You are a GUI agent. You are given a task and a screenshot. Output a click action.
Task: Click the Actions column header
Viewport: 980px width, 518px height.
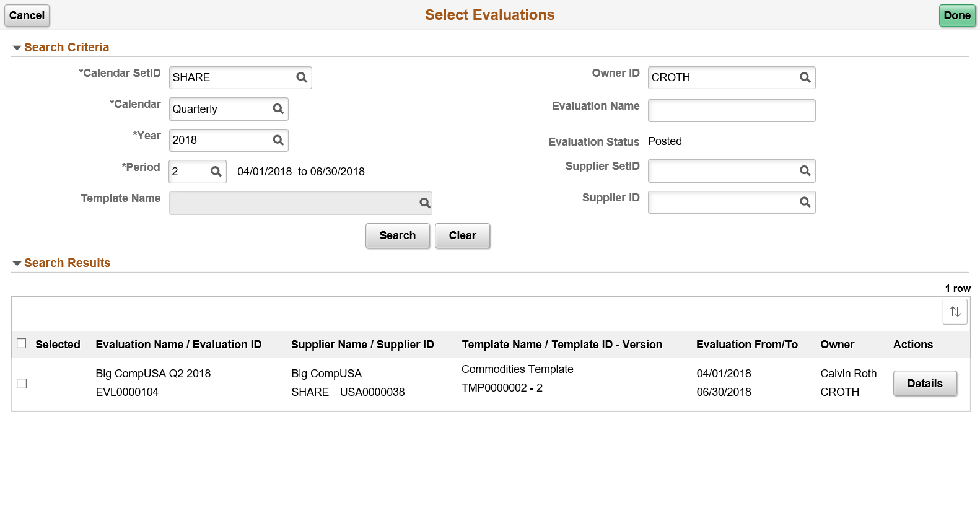[913, 345]
